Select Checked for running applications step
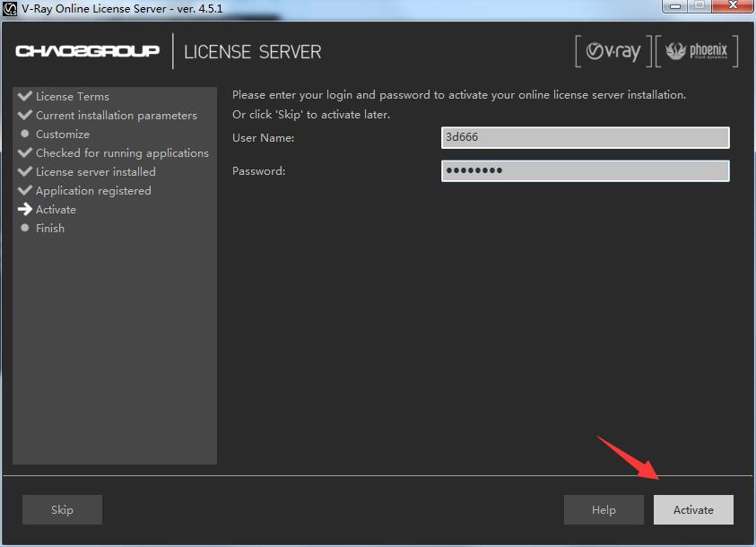This screenshot has width=756, height=547. click(122, 152)
